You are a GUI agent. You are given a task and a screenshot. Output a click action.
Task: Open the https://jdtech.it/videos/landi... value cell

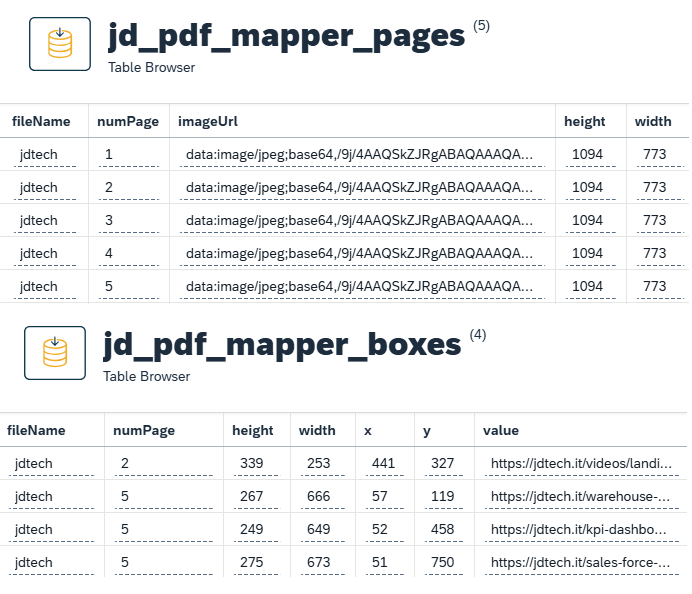[x=582, y=464]
